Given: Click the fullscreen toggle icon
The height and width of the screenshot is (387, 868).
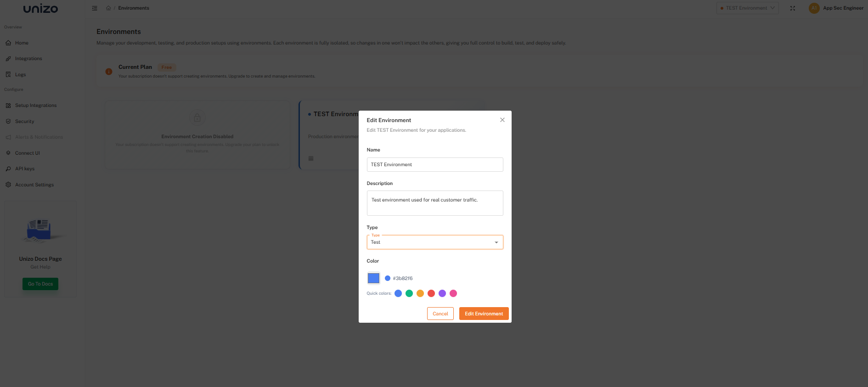Looking at the screenshot, I should [x=793, y=8].
